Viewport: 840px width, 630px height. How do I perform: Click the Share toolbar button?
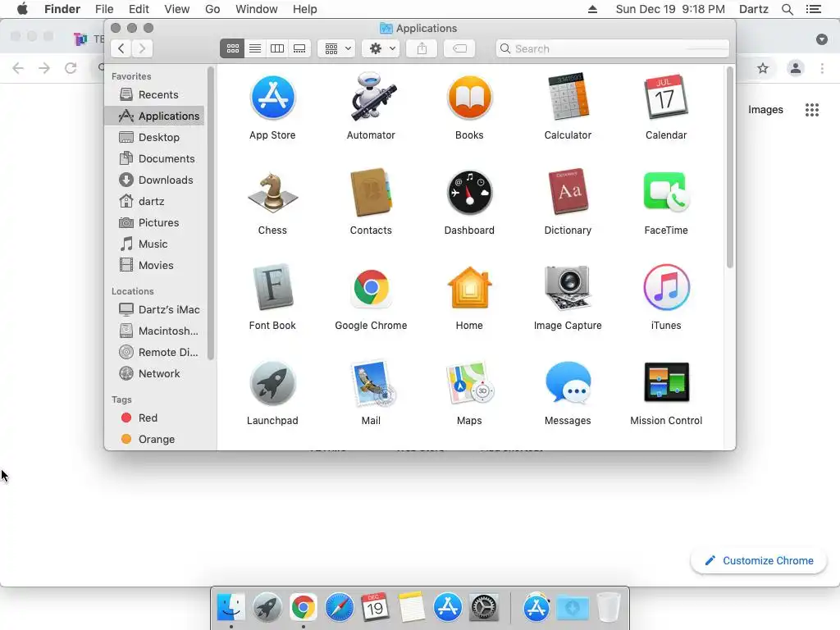coord(422,48)
